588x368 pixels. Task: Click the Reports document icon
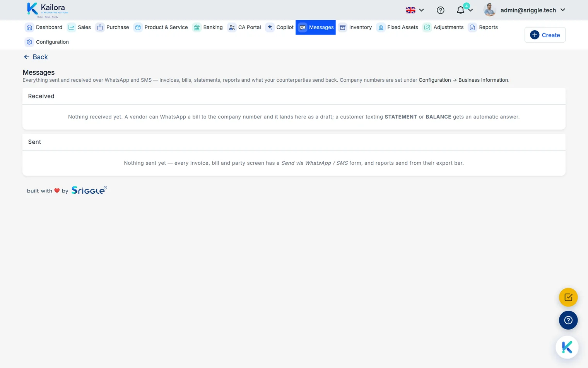(472, 28)
